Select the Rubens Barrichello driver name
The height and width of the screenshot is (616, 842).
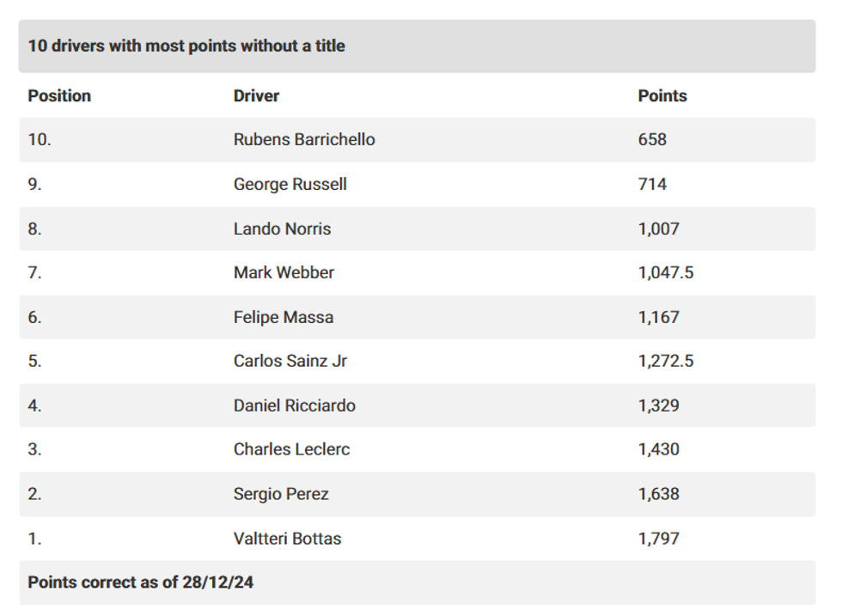coord(304,140)
